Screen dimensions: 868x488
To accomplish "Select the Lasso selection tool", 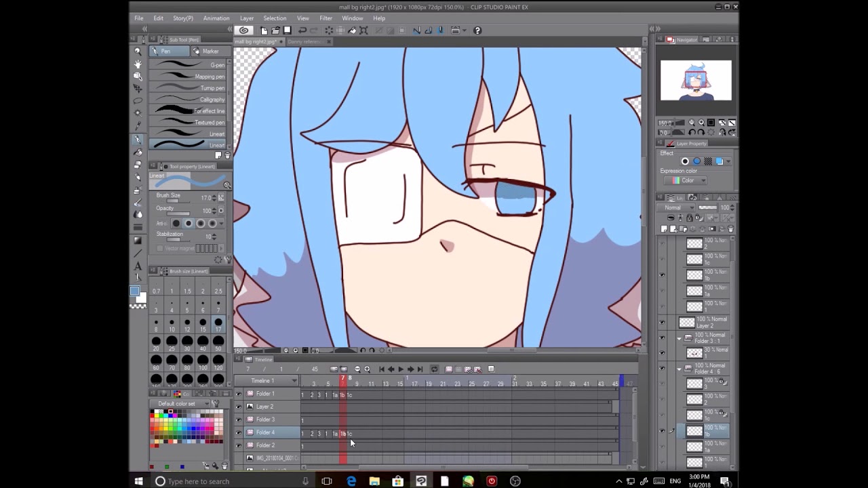I will (138, 100).
